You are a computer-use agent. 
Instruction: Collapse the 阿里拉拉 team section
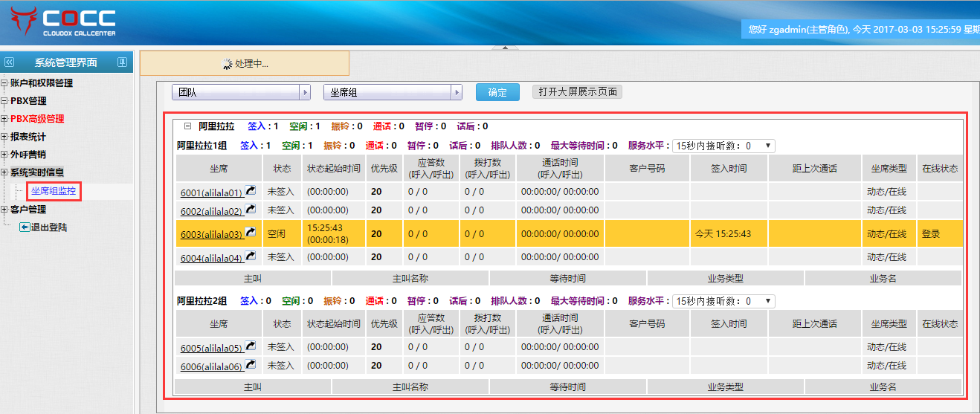tap(188, 126)
